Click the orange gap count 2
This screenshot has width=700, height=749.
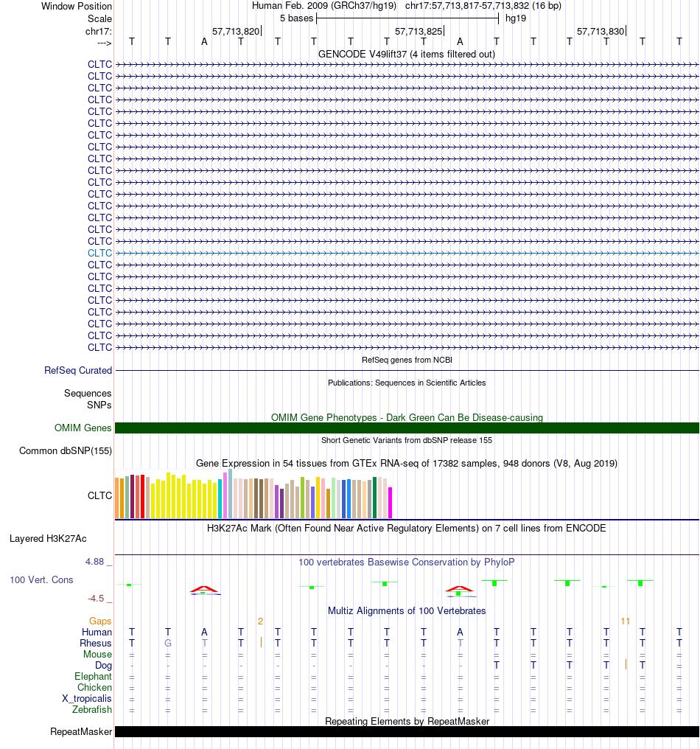260,621
